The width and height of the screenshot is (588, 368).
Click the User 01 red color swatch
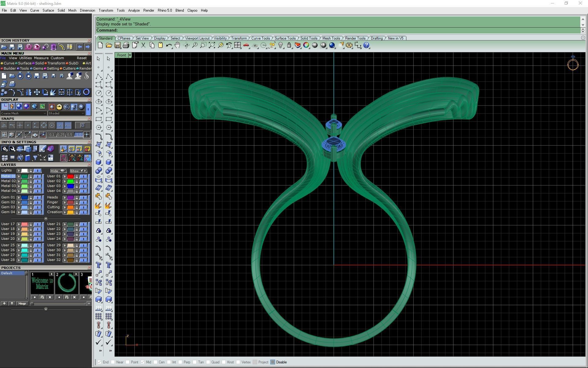[70, 176]
